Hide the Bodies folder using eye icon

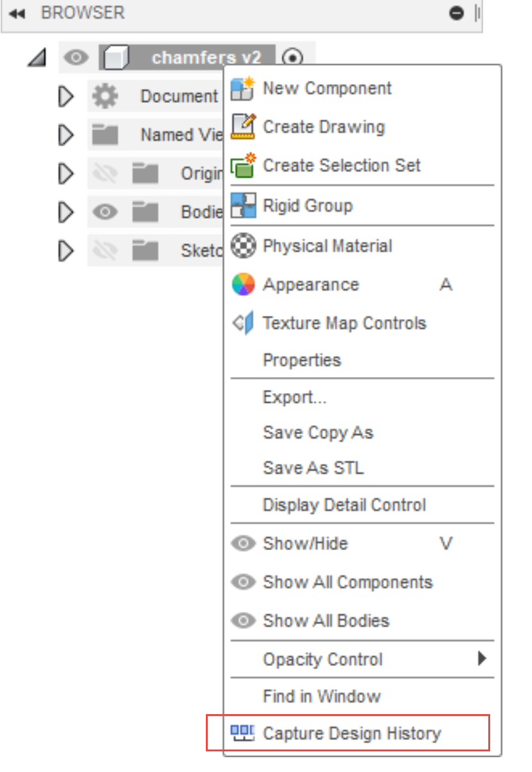104,212
